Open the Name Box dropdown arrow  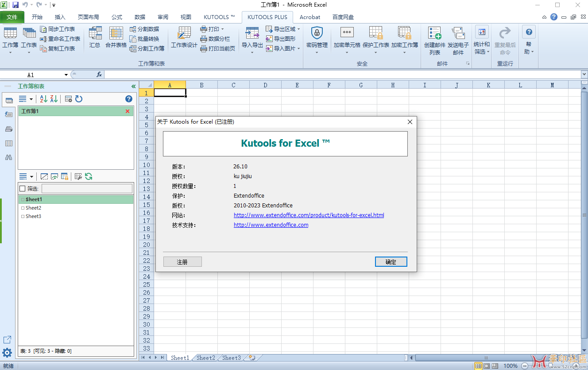66,75
